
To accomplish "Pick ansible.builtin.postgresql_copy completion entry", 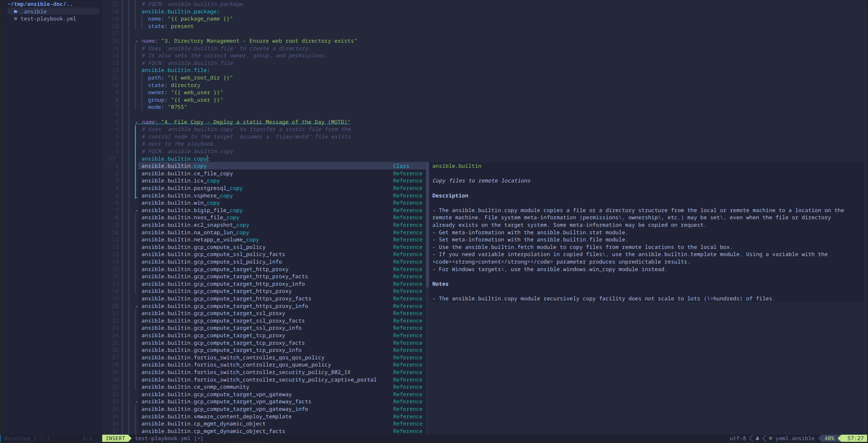I will (x=192, y=188).
